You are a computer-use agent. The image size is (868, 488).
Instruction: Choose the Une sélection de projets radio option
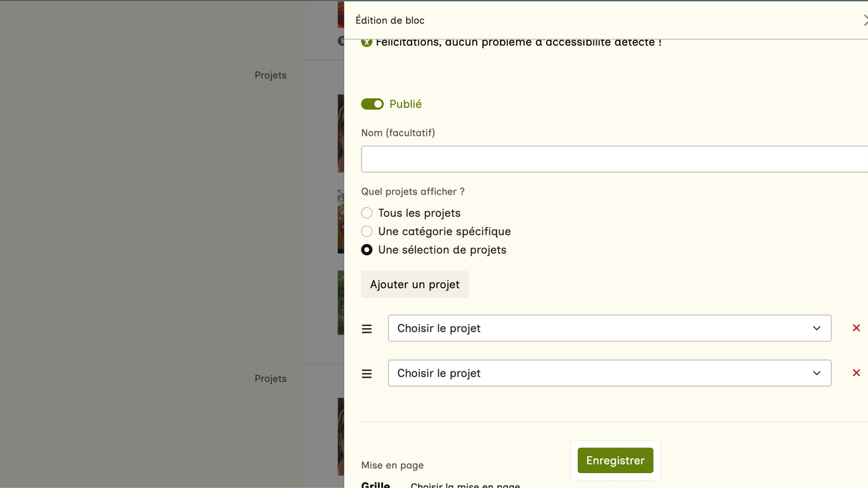(367, 249)
